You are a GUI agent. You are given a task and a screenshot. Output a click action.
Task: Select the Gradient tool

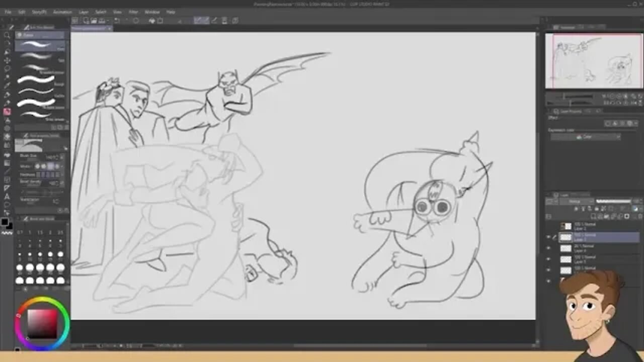point(7,162)
